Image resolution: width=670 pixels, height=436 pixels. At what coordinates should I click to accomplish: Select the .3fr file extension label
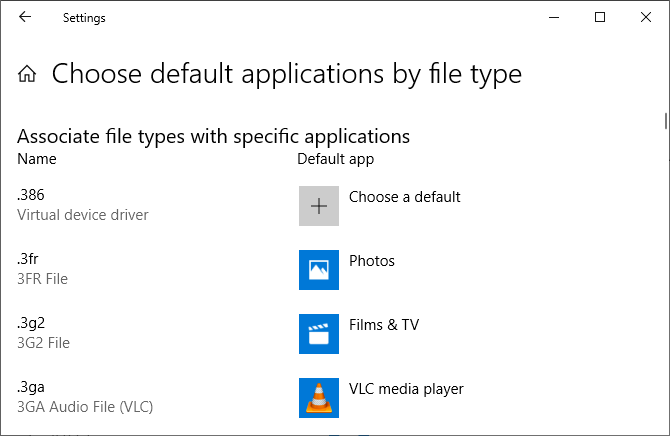tap(28, 260)
